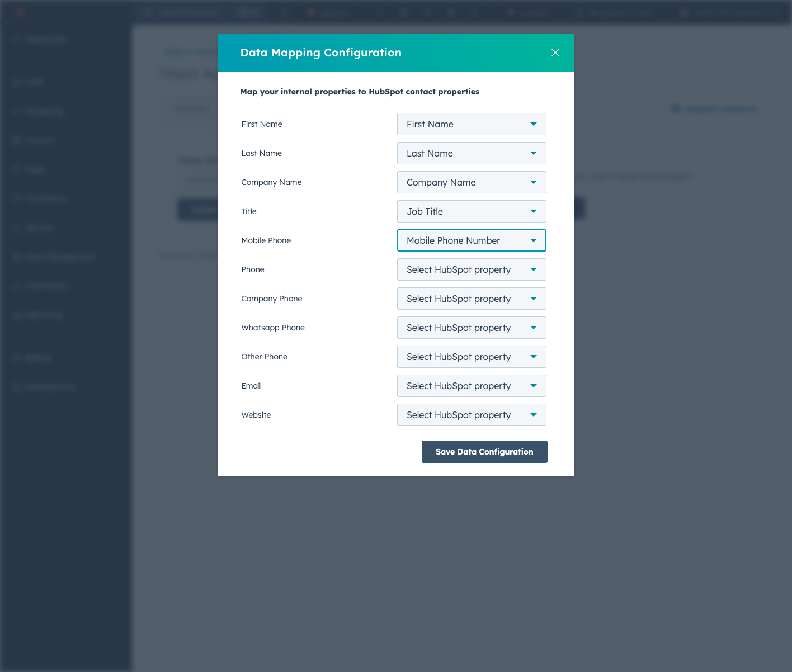The image size is (792, 672).
Task: Open the Job Title dropdown for Title
Action: 472,211
